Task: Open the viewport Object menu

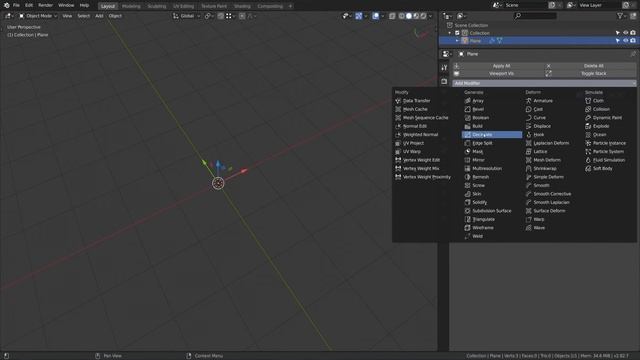Action: pos(115,16)
